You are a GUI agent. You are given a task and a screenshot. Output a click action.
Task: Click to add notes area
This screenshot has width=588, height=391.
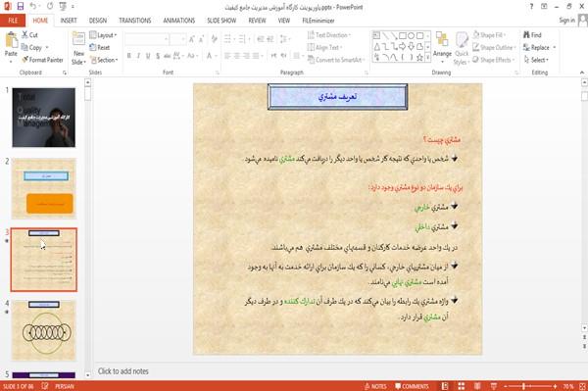(x=123, y=371)
